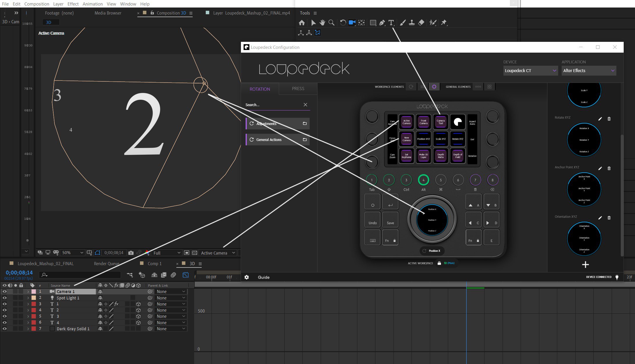Delete the Rotate XYZ dial element
Viewport: 635px width, 364px height.
click(x=609, y=119)
